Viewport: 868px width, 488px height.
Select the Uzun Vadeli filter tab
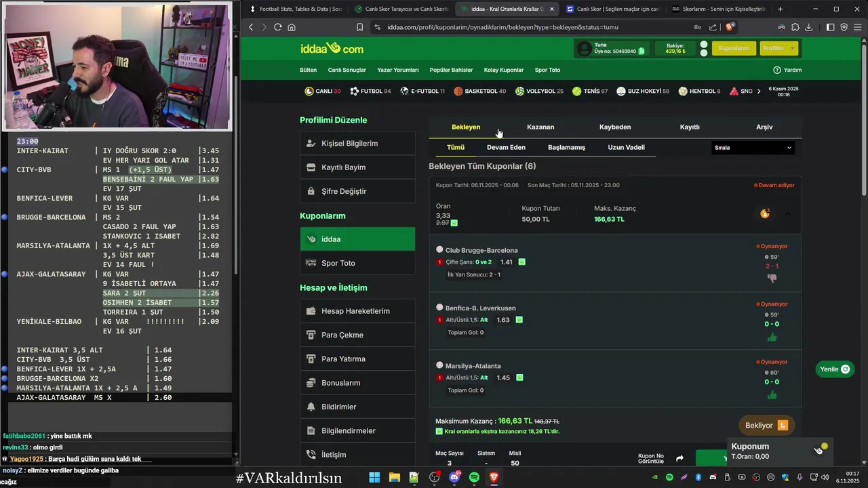coord(626,147)
